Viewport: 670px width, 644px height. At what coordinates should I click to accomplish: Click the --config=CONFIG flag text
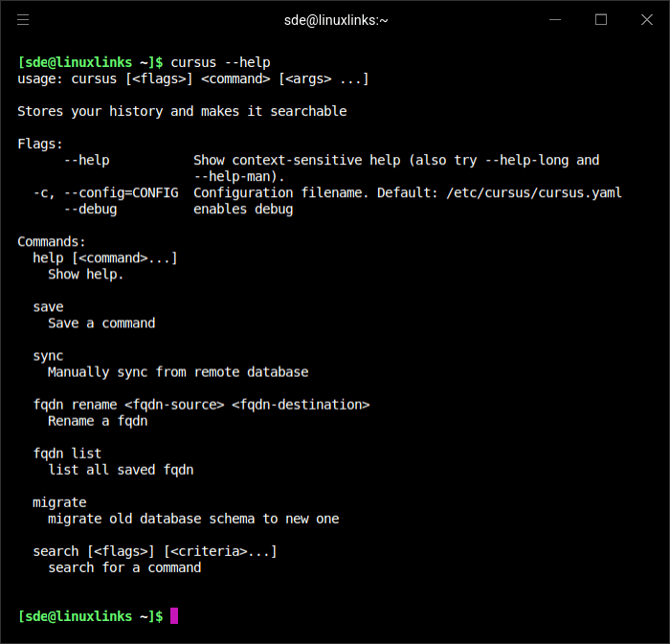coord(121,192)
